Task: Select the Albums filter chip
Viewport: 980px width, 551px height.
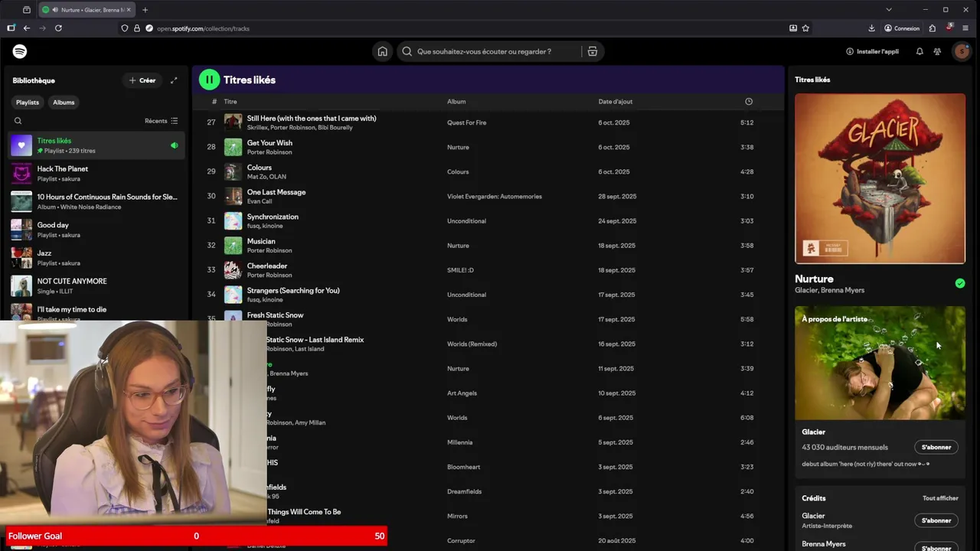Action: (64, 103)
